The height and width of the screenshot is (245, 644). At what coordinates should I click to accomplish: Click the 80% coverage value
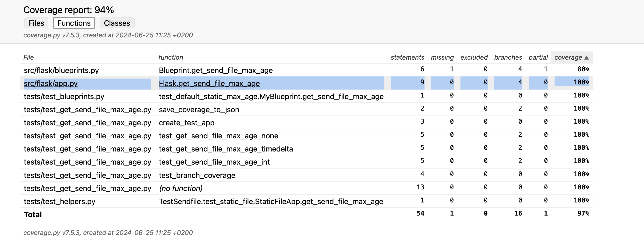click(x=583, y=69)
